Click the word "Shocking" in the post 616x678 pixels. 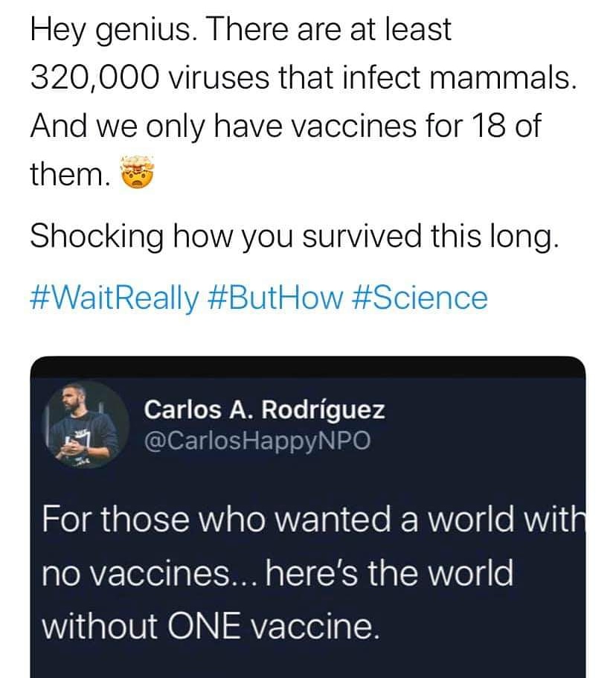click(97, 237)
